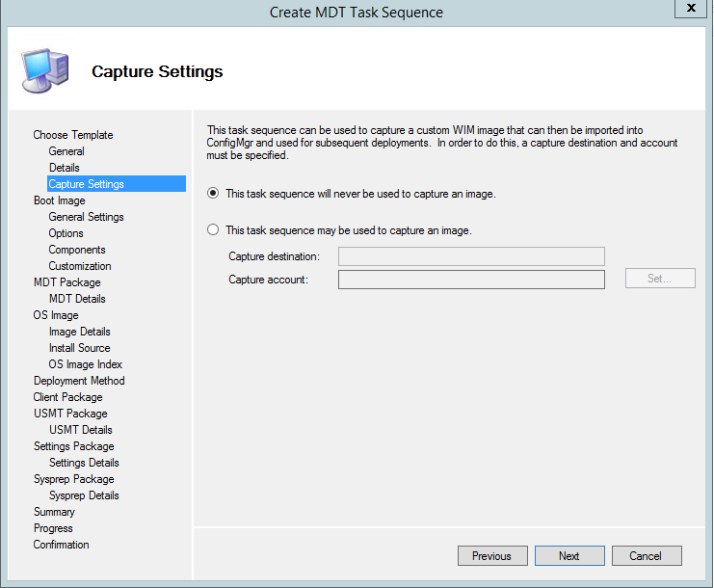Open the Sysprep Details step
Image resolution: width=714 pixels, height=588 pixels.
84,495
